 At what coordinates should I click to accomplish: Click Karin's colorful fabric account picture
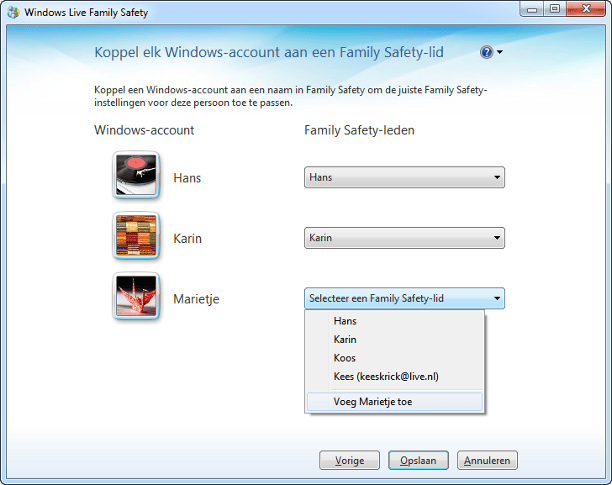coord(136,235)
